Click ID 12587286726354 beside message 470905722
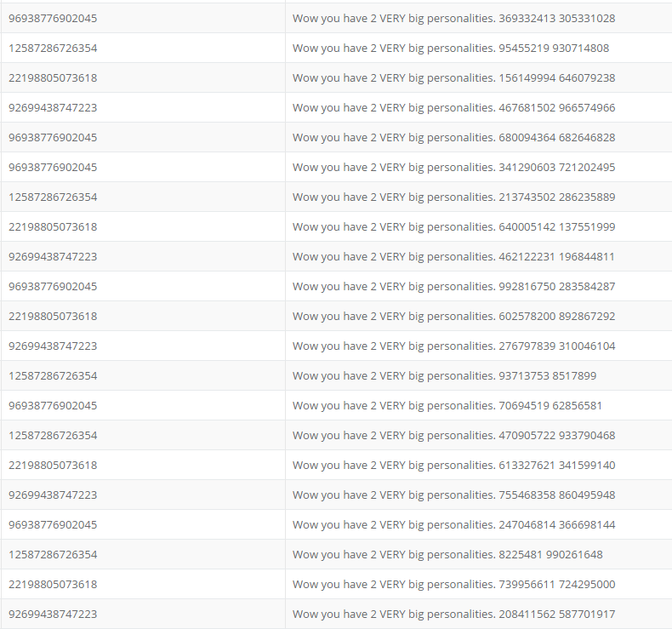The width and height of the screenshot is (672, 629). pos(53,436)
